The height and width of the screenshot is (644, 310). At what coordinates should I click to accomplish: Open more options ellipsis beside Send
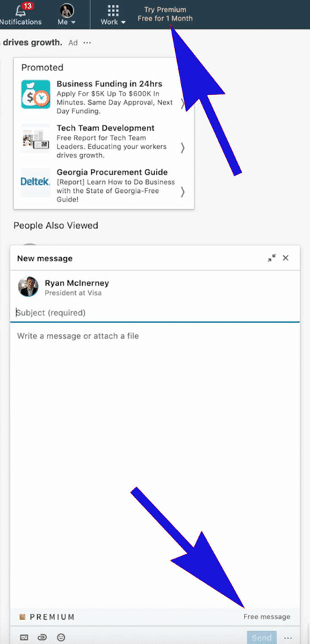tap(287, 638)
